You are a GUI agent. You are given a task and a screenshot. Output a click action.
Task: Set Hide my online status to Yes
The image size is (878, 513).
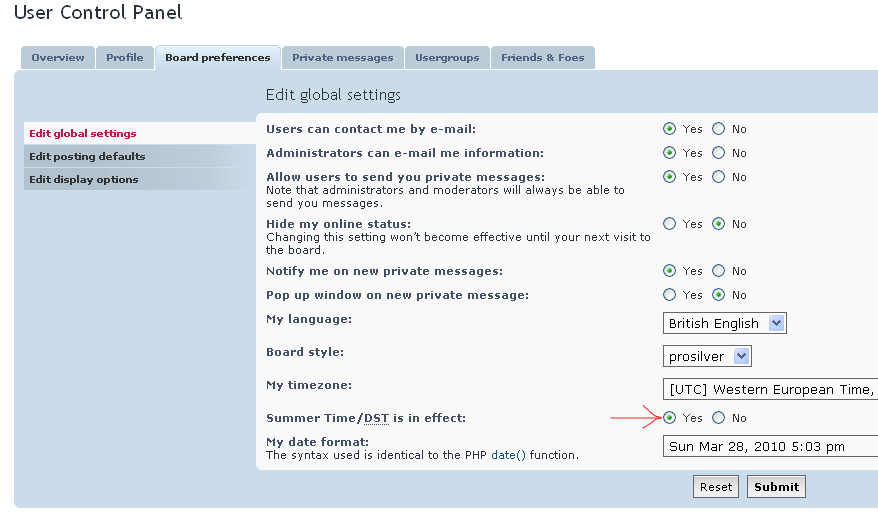click(x=670, y=224)
